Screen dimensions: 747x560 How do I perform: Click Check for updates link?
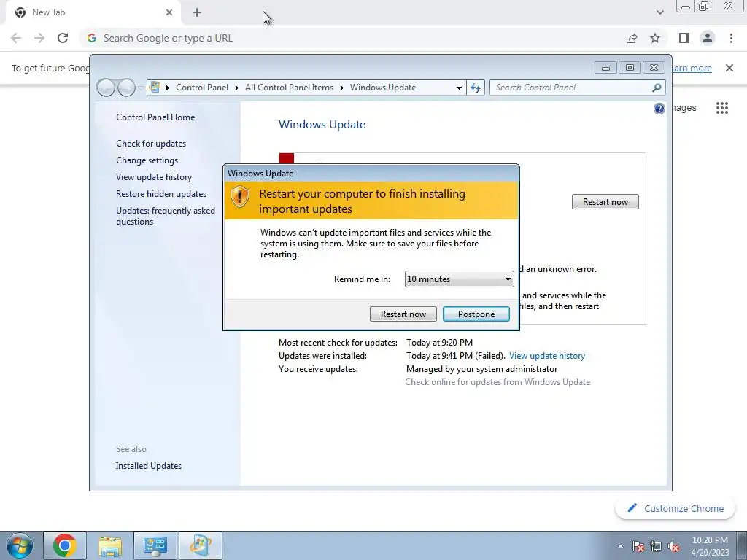pos(151,144)
